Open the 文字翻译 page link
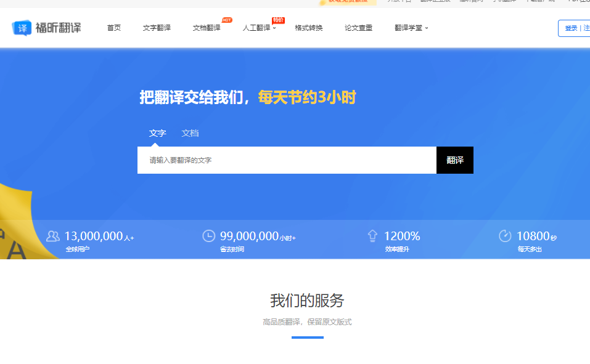The image size is (590, 364). [157, 28]
